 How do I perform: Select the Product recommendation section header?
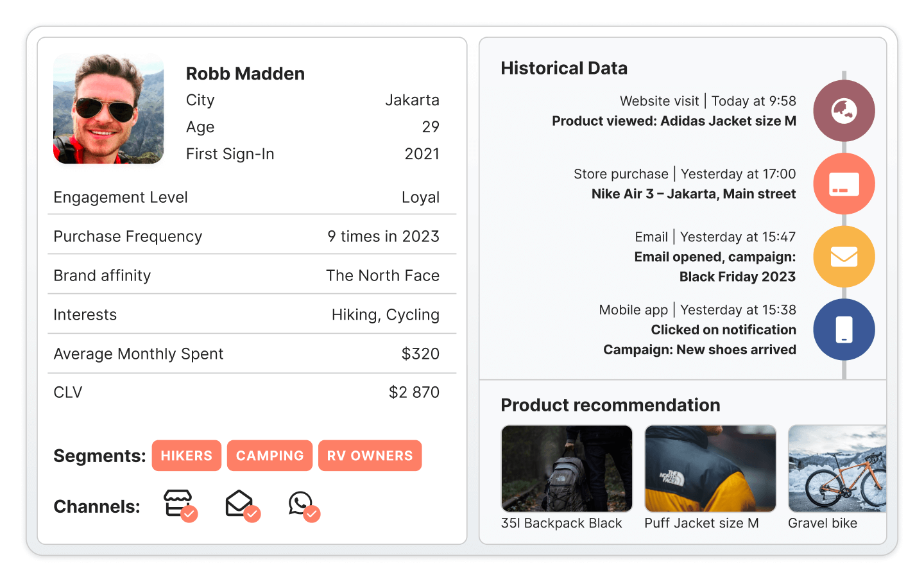coord(610,406)
